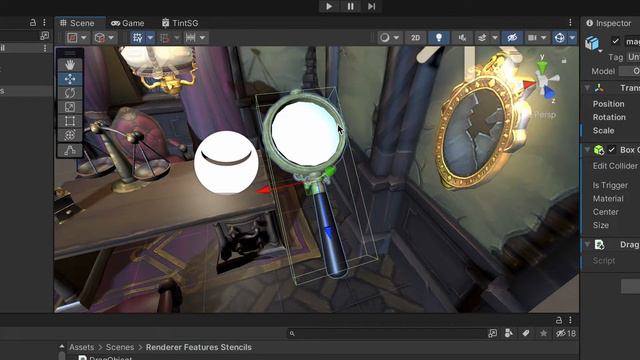Select the Rotate tool
The height and width of the screenshot is (360, 640).
point(70,93)
